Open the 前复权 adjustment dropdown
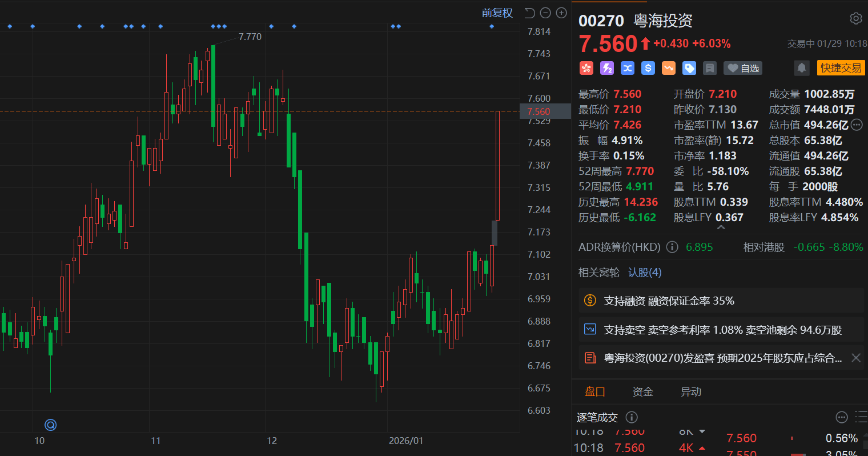 (497, 13)
